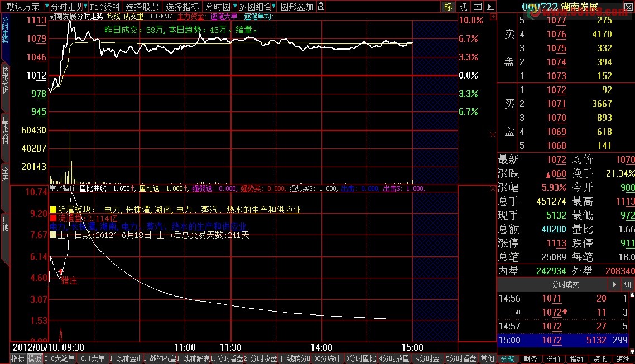Image resolution: width=635 pixels, height=364 pixels.
Task: Select the 1-战神权皇 template tab
Action: tap(160, 358)
